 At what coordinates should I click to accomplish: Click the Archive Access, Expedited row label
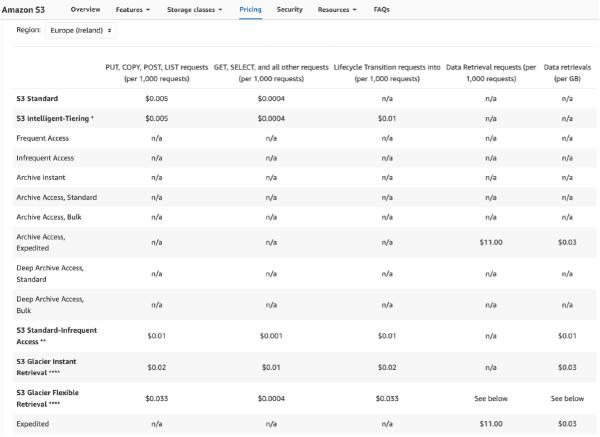pos(41,242)
